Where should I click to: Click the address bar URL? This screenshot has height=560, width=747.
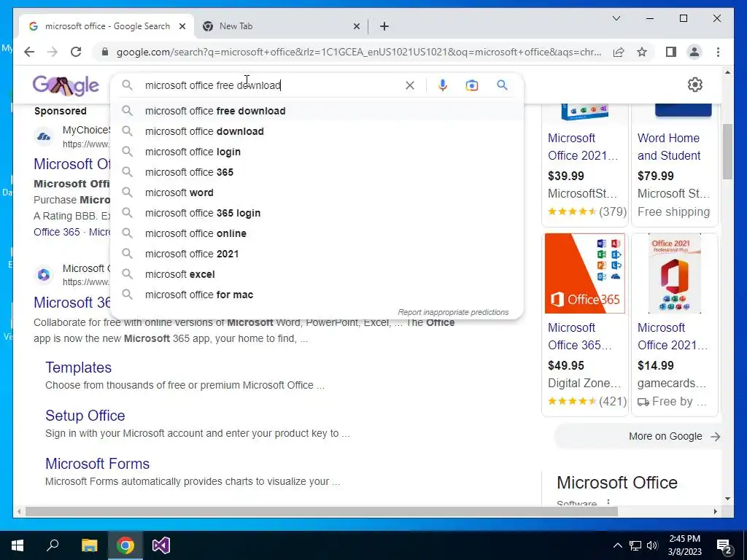[x=358, y=52]
